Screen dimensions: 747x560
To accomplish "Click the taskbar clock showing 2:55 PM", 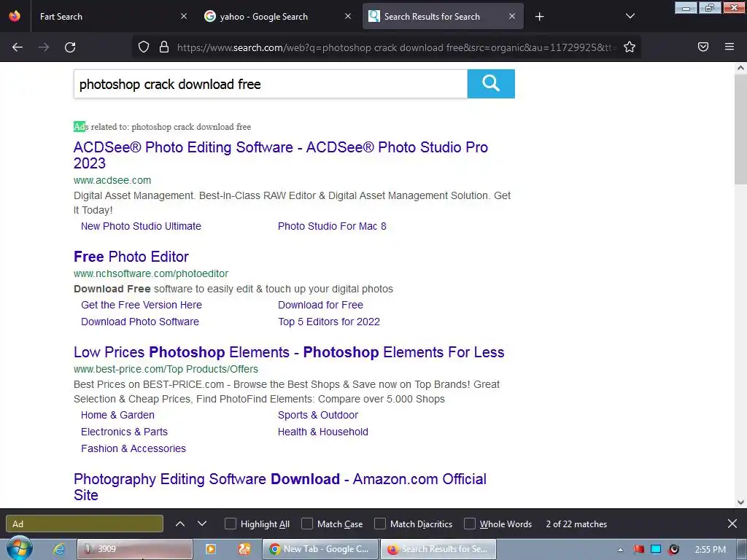I will point(710,550).
